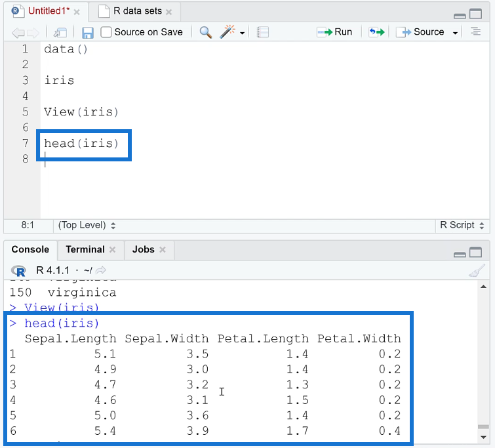Image resolution: width=495 pixels, height=448 pixels.
Task: Go back to previous source location arrow
Action: 18,32
